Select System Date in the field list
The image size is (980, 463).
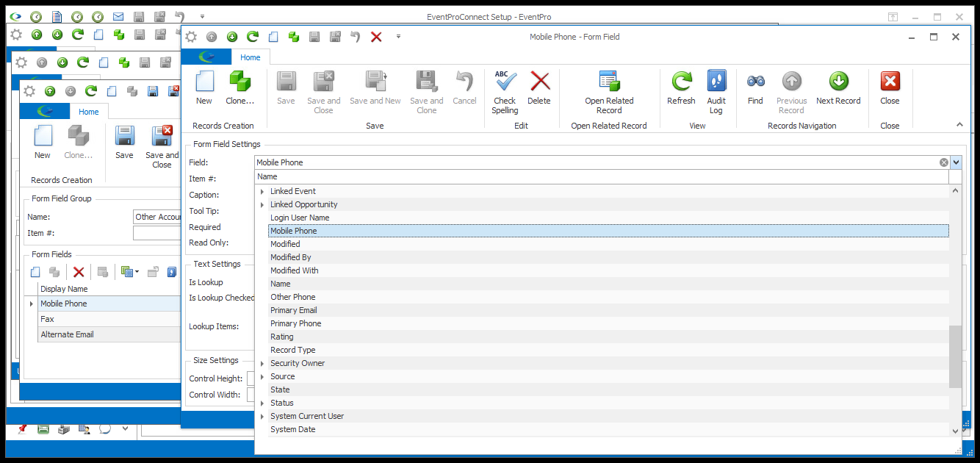608,429
